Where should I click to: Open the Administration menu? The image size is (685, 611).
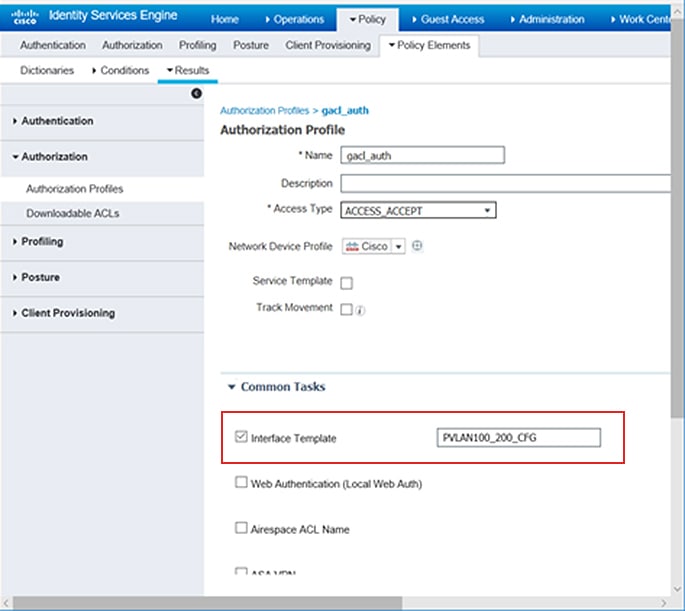point(547,19)
